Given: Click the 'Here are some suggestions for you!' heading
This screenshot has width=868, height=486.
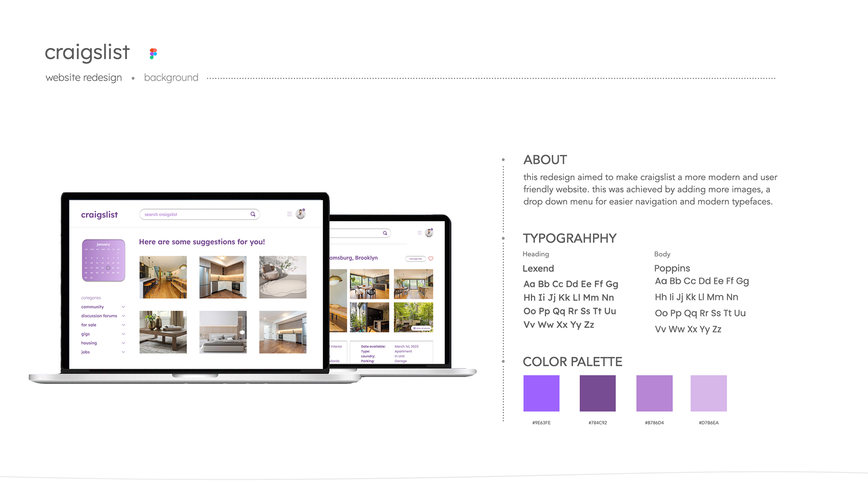Looking at the screenshot, I should [x=202, y=242].
